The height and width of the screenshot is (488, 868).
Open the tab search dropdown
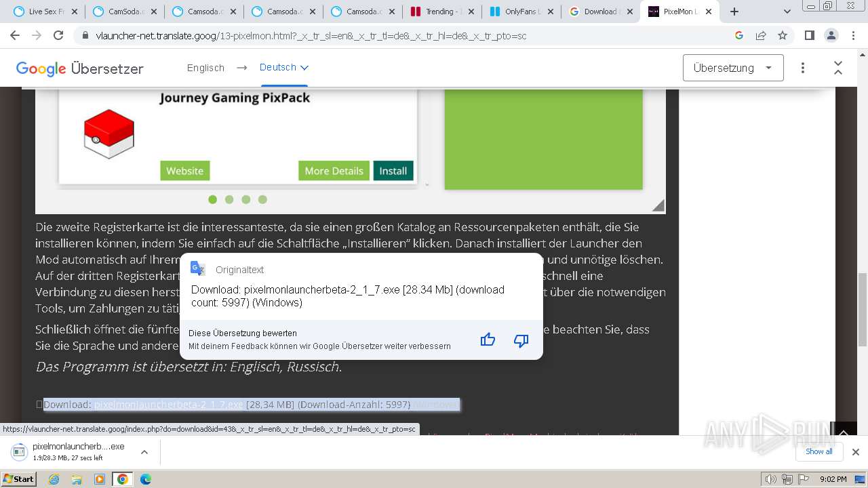coord(787,12)
